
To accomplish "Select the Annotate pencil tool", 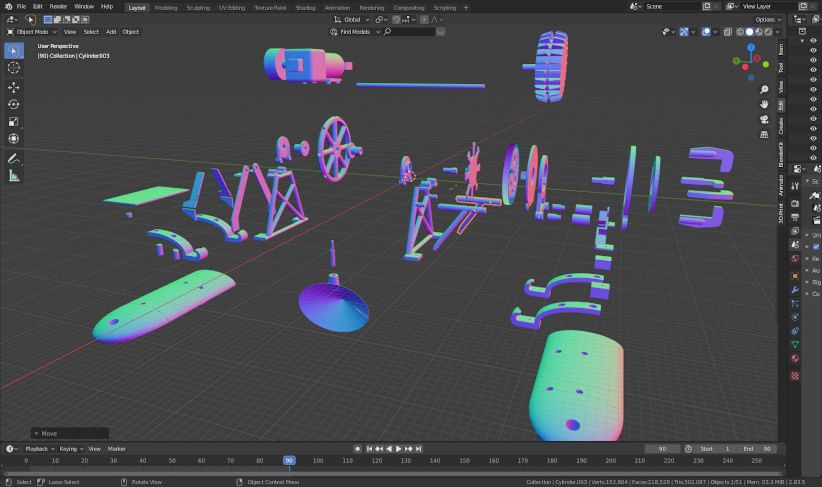I will pos(14,158).
